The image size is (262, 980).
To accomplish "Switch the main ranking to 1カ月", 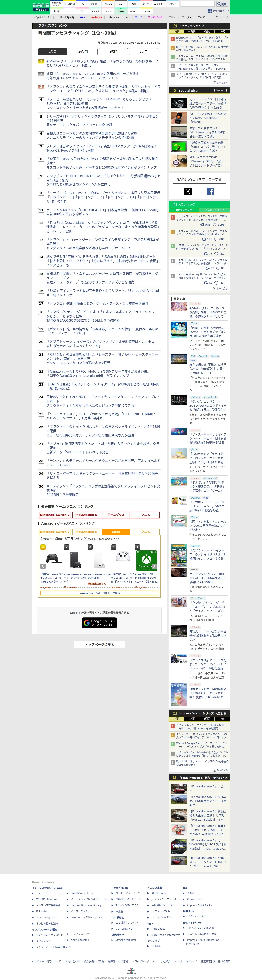I will pos(144,52).
